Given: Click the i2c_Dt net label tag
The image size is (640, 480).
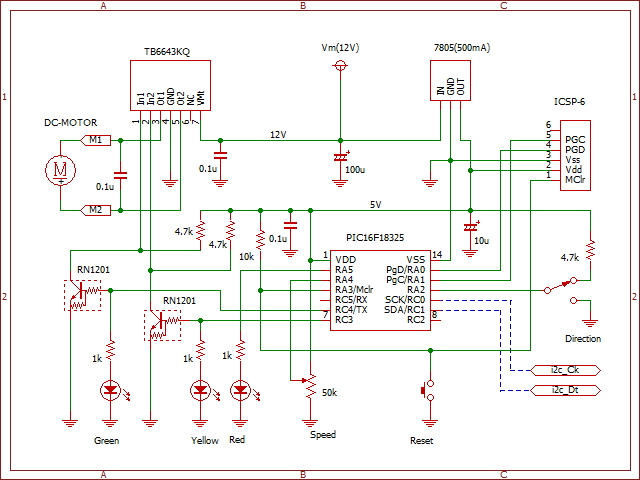Looking at the screenshot, I should coord(565,390).
